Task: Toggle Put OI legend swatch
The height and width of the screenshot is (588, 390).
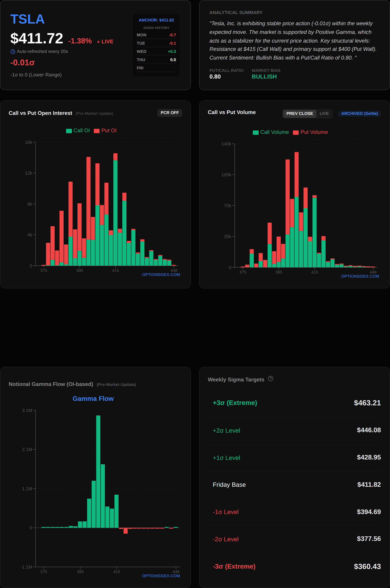Action: coord(96,131)
